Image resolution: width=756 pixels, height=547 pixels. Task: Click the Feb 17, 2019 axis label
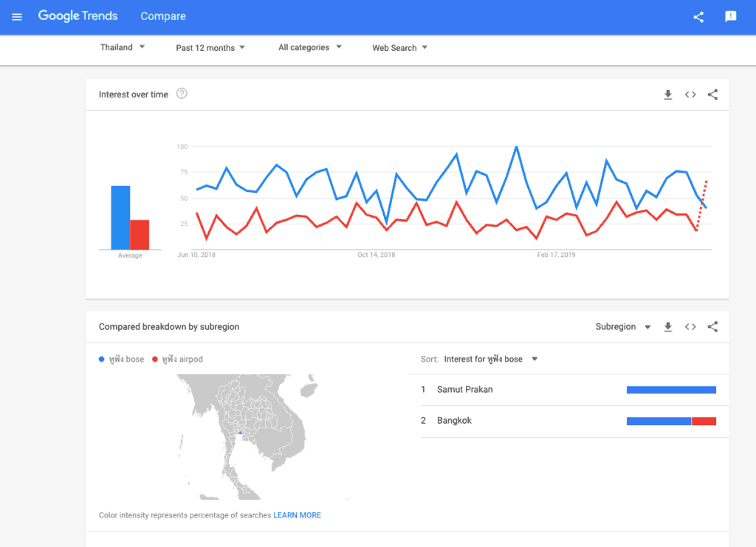556,255
